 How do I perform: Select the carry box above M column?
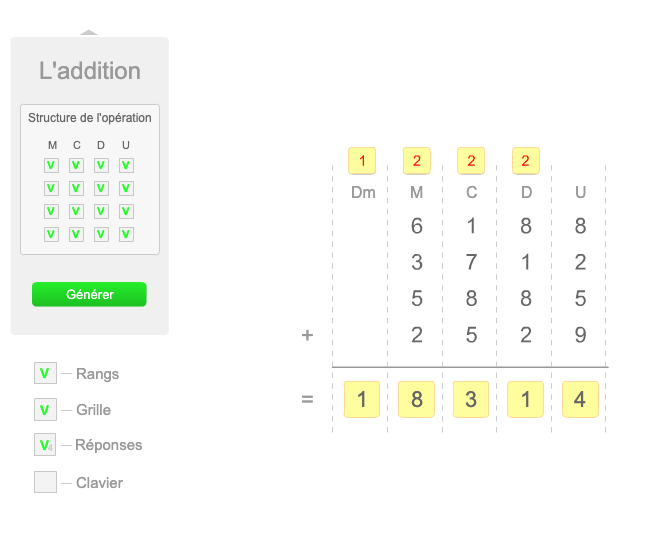coord(416,160)
